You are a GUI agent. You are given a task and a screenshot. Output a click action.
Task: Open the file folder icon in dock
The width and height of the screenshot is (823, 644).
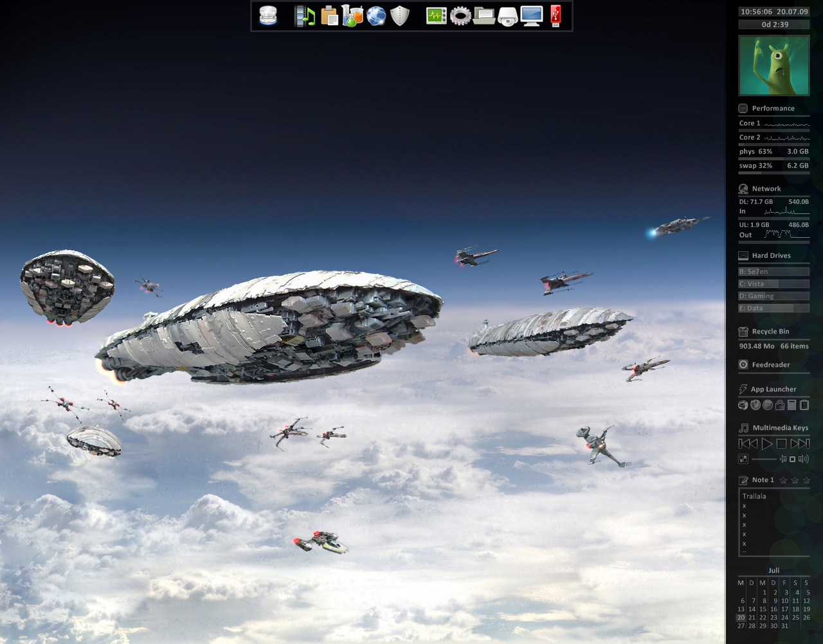(484, 16)
